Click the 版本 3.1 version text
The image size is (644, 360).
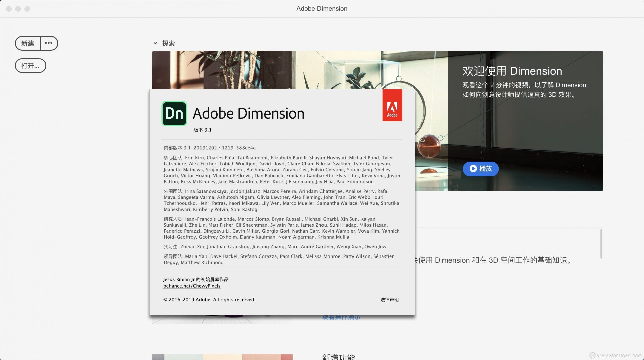[203, 130]
